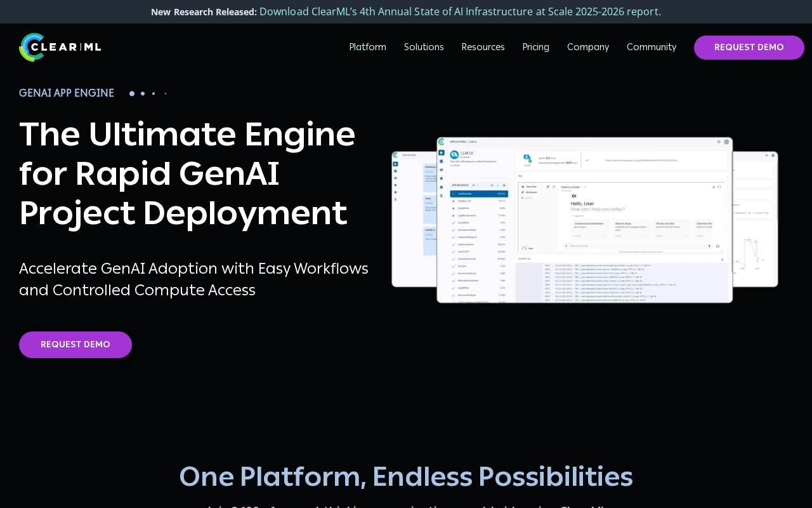Go to the Pricing page
This screenshot has height=508, width=812.
(536, 48)
